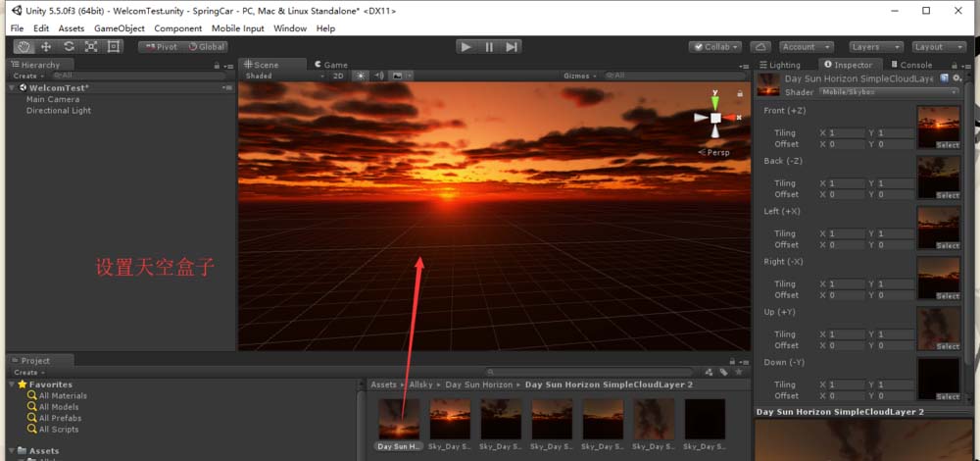Open the Shader Mobile/Skybox dropdown
Image resolution: width=980 pixels, height=461 pixels.
[887, 92]
